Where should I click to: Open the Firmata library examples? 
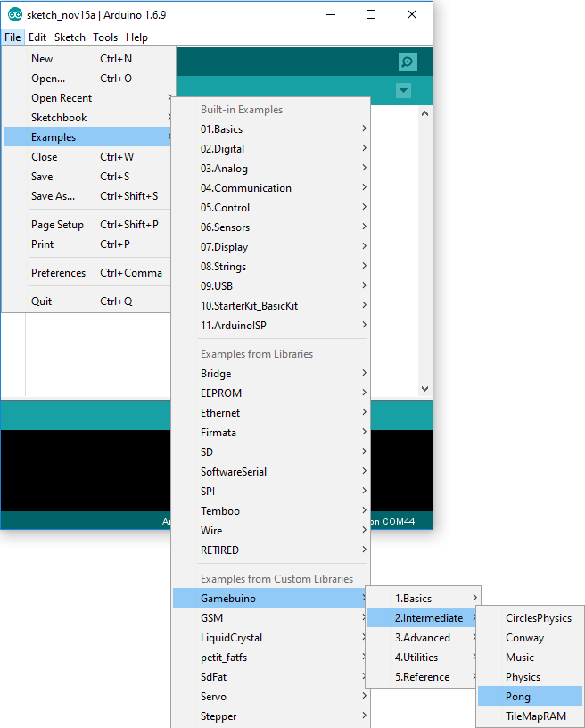pos(271,432)
